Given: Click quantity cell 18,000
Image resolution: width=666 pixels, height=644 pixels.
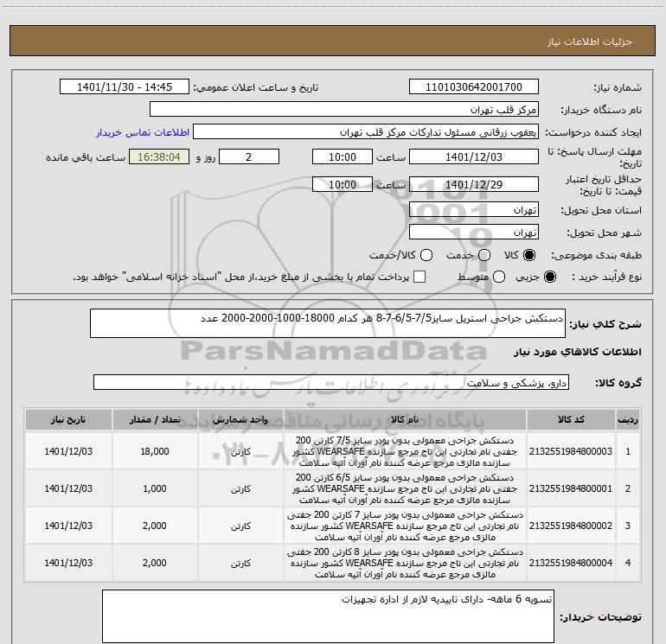Looking at the screenshot, I should pyautogui.click(x=155, y=451).
